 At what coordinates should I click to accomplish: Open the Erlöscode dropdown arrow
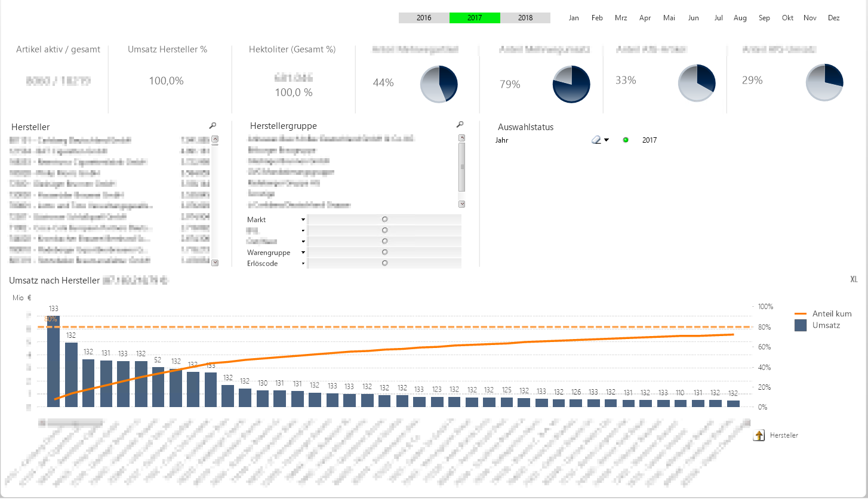point(303,264)
